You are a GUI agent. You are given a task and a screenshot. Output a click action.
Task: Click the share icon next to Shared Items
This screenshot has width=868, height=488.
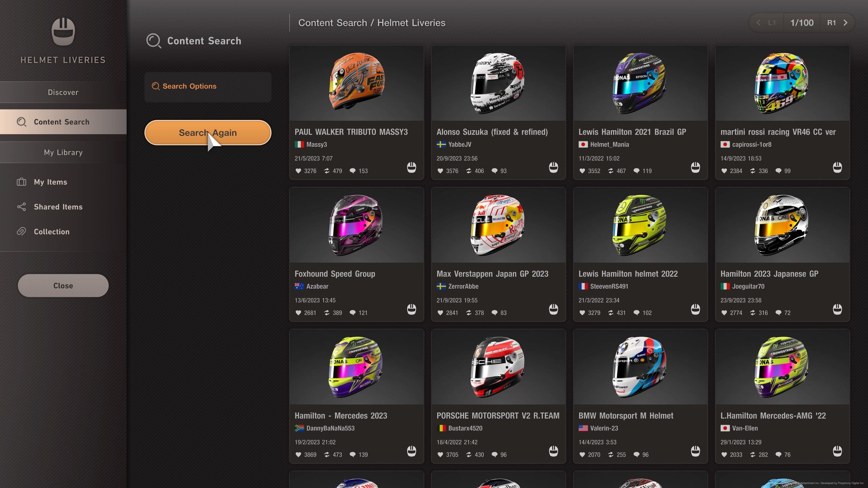coord(21,207)
